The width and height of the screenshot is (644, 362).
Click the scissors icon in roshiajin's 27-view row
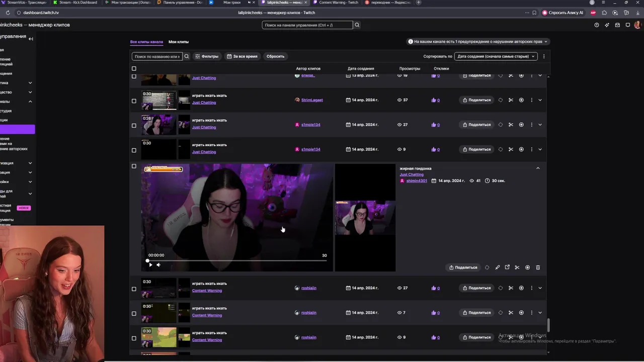(511, 288)
